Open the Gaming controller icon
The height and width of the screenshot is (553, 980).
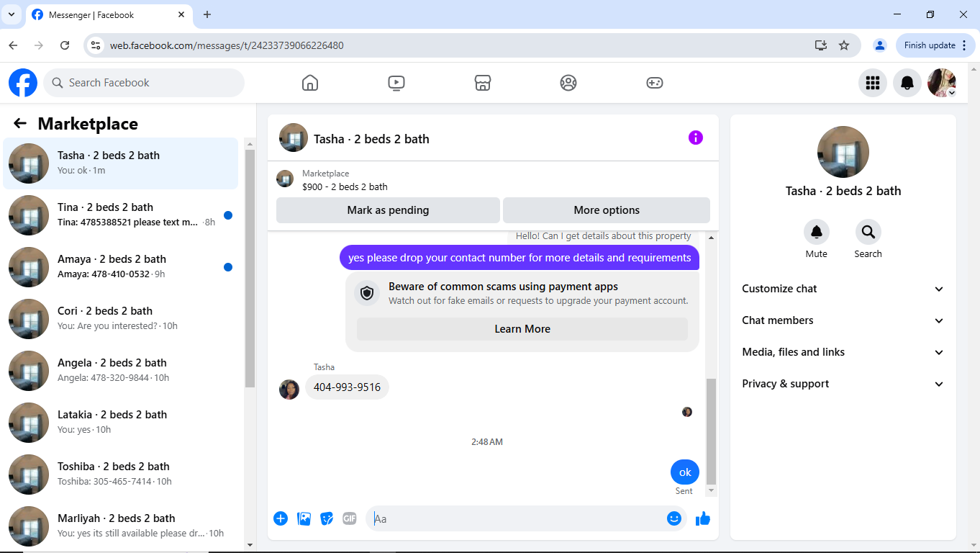tap(654, 83)
